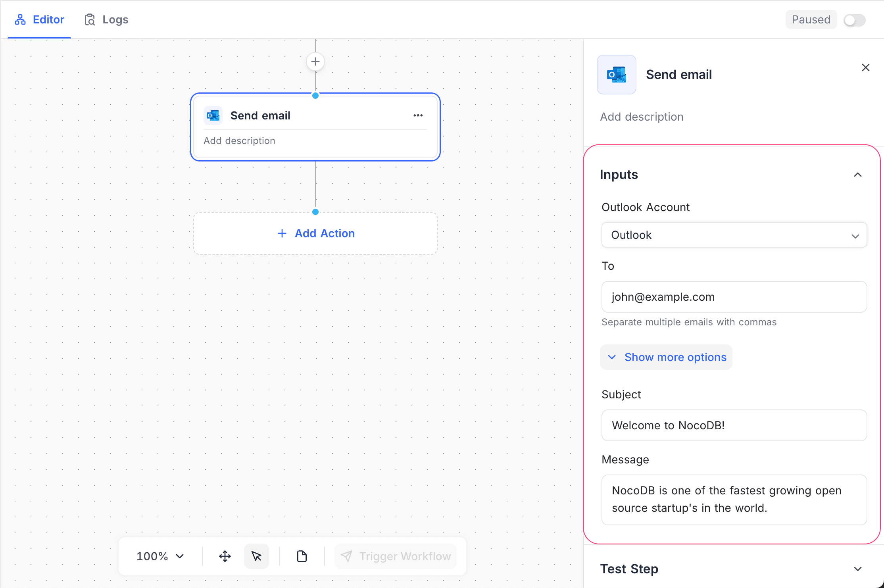The height and width of the screenshot is (588, 884).
Task: Click the blue connector dot below Send email
Action: pyautogui.click(x=315, y=211)
